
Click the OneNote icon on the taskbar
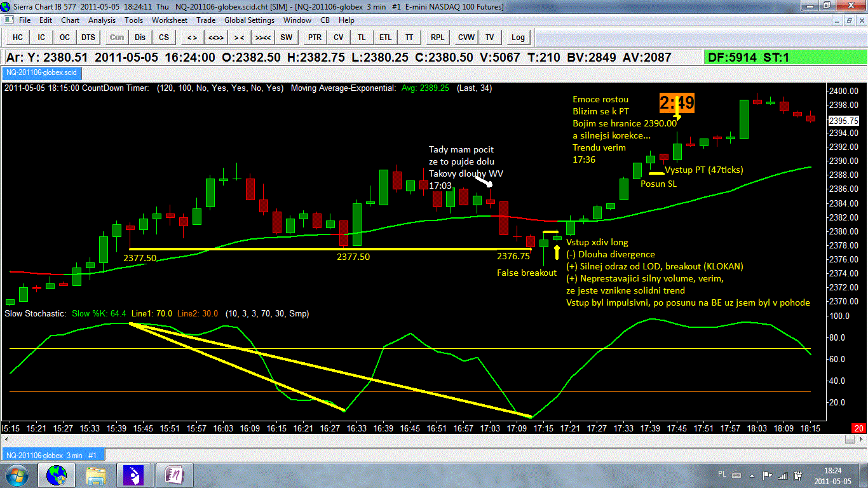pyautogui.click(x=173, y=475)
